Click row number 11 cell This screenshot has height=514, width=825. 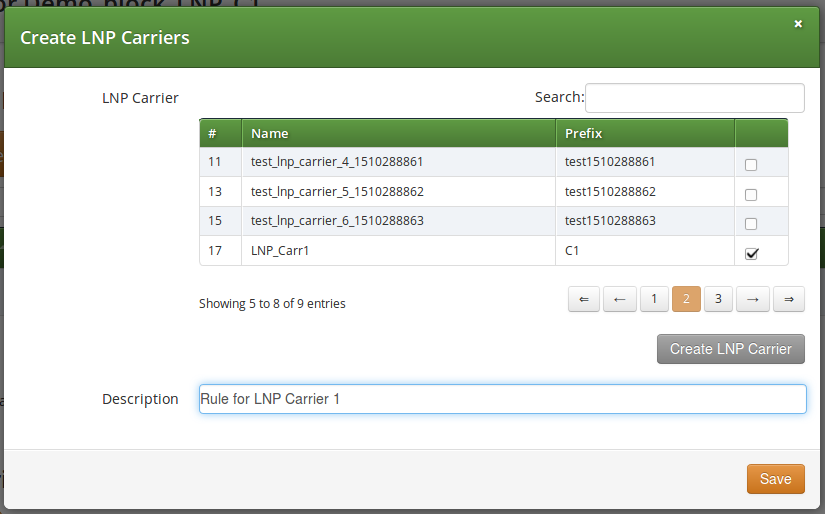[220, 162]
